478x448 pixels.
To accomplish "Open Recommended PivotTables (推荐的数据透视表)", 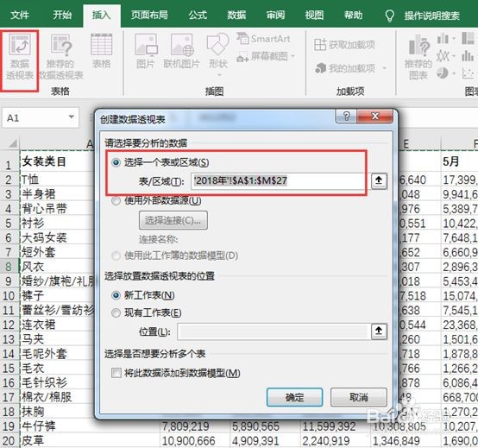I will (x=61, y=58).
